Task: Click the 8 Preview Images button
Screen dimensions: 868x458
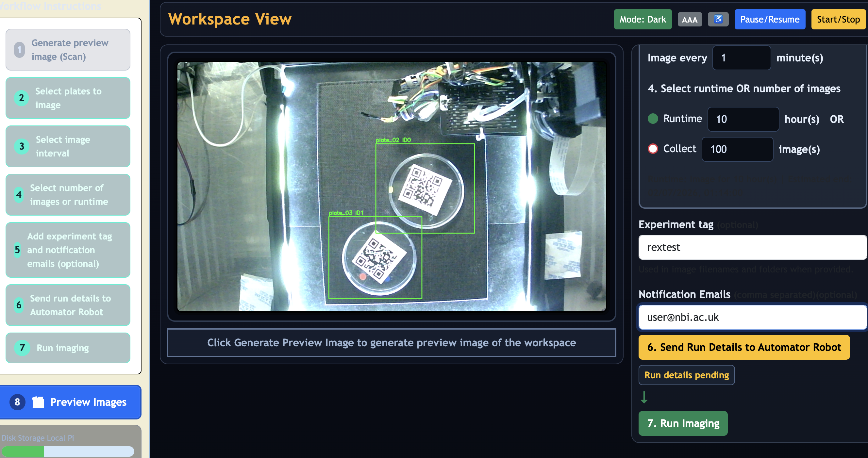Action: click(70, 402)
